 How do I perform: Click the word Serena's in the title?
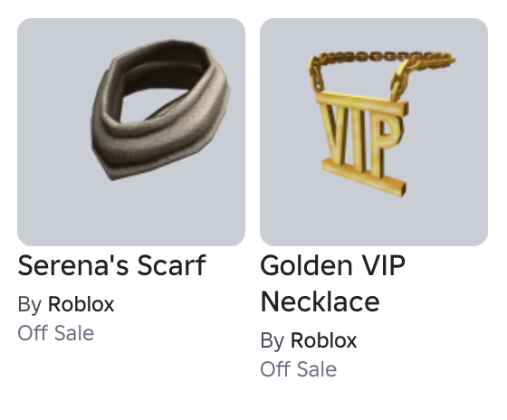point(74,265)
